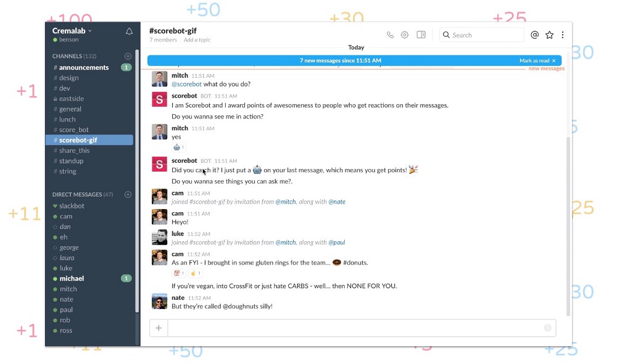Image resolution: width=617 pixels, height=364 pixels.
Task: Click the '7 members' link under channel title
Action: point(163,39)
